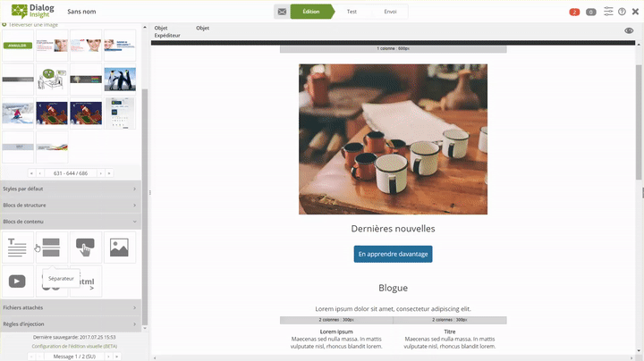Switch to the Envoi step

click(x=390, y=12)
